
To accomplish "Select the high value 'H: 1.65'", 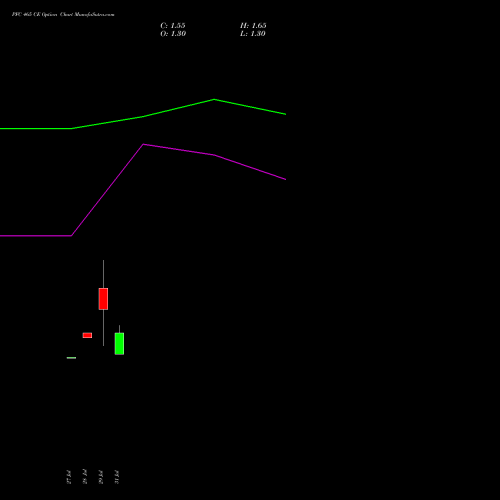I will click(253, 26).
